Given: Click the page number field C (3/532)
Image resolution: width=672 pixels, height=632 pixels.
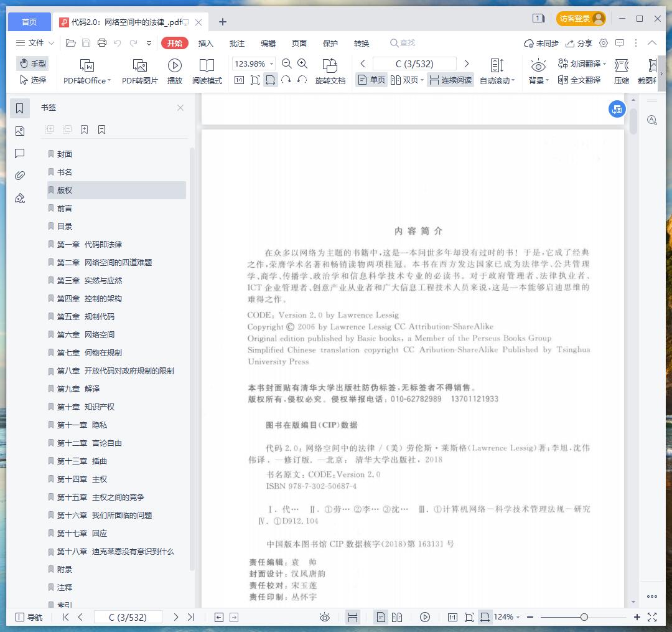Looking at the screenshot, I should point(414,64).
